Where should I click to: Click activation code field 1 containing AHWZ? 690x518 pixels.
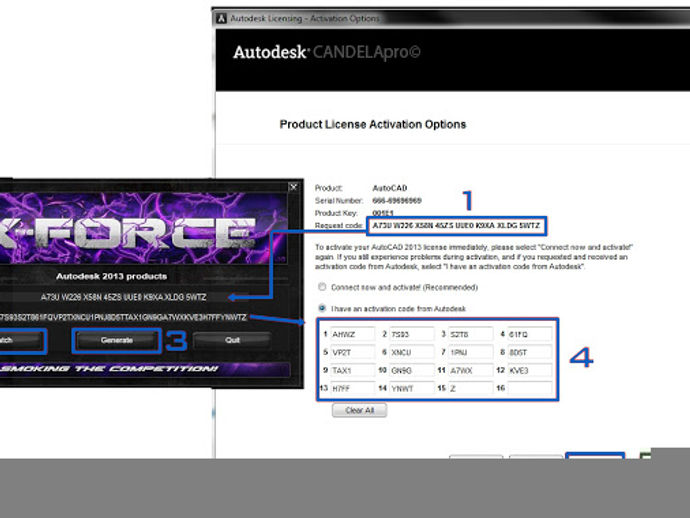tap(352, 334)
